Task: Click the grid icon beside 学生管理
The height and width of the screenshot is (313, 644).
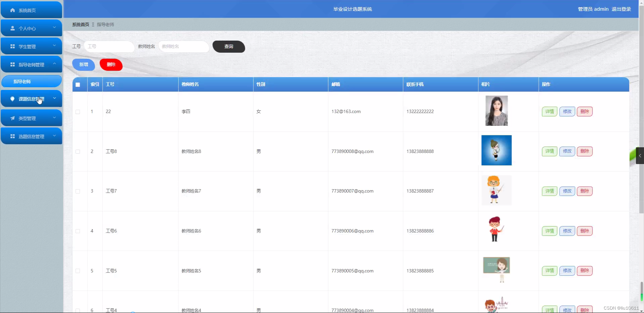Action: click(x=12, y=46)
